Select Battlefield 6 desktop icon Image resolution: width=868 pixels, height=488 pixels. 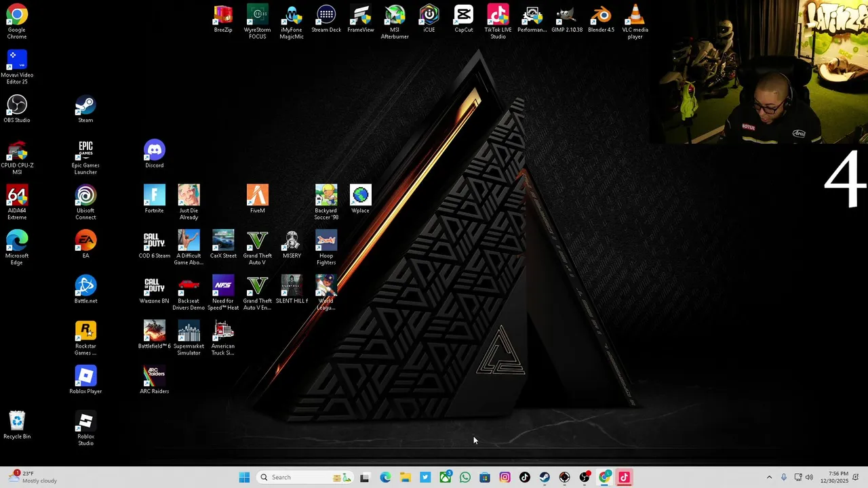(154, 335)
